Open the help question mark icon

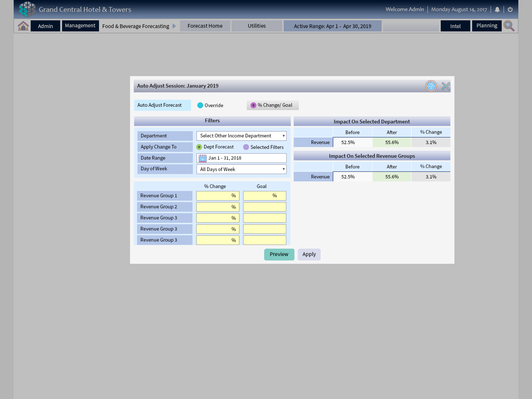pyautogui.click(x=431, y=86)
